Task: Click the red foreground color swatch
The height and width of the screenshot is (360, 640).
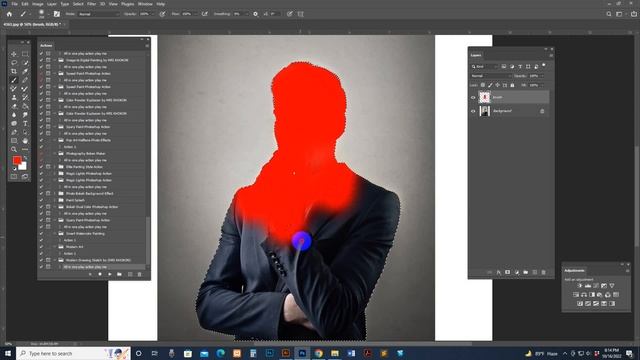Action: coord(17,160)
